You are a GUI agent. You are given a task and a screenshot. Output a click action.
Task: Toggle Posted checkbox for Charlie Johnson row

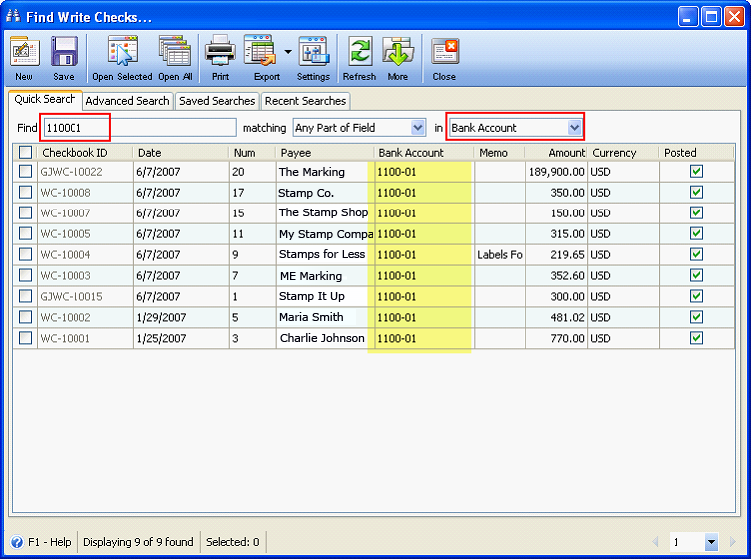(x=696, y=338)
